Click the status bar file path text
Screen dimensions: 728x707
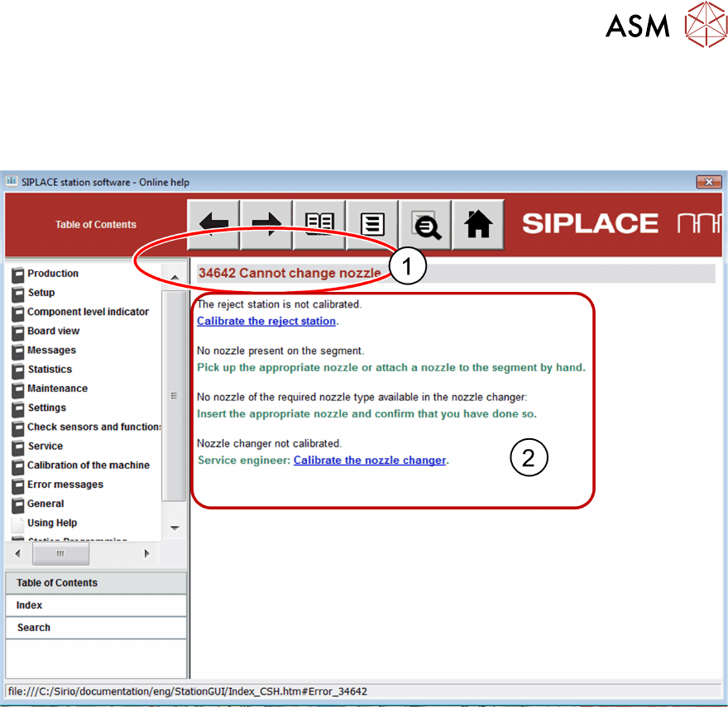188,691
